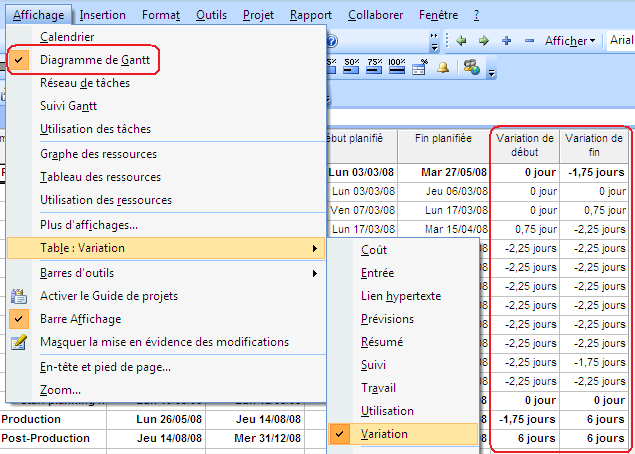Image resolution: width=635 pixels, height=454 pixels.
Task: Click the green left arrow outdent icon
Action: point(461,41)
